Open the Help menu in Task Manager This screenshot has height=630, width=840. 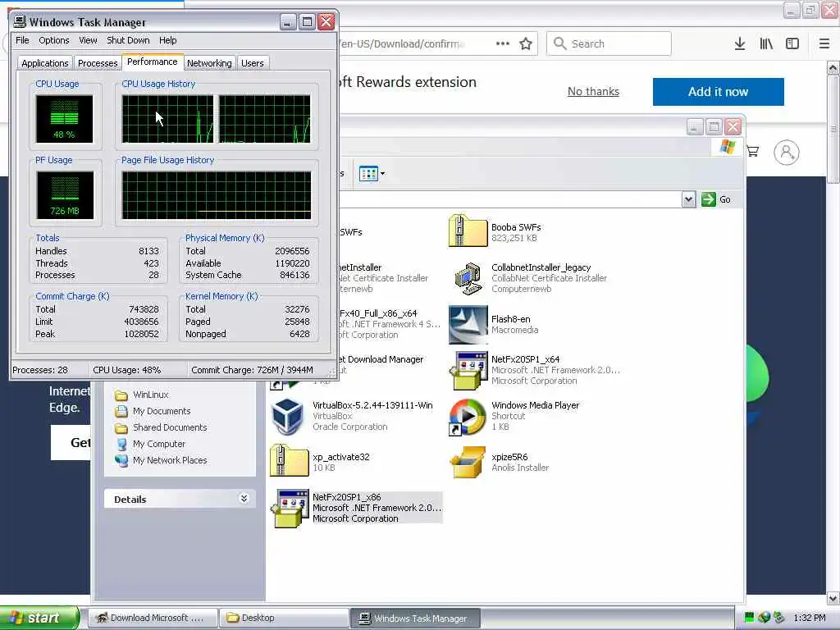[167, 40]
